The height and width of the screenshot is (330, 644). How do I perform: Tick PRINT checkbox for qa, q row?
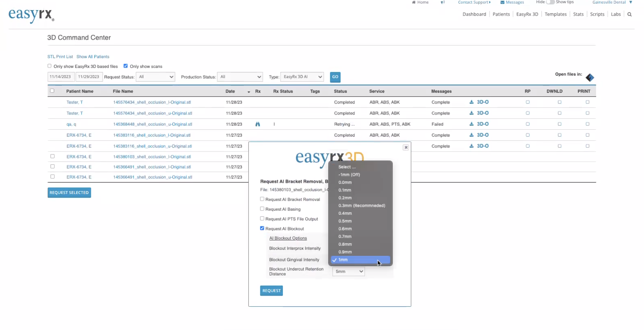[587, 124]
